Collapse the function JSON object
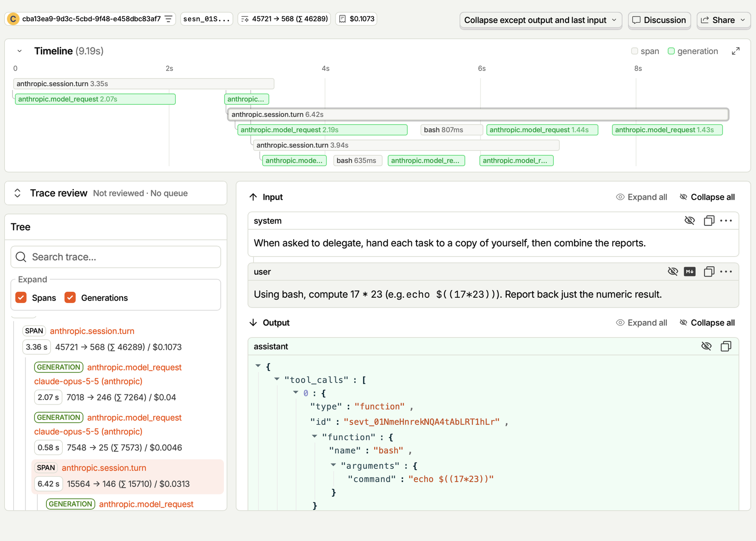Image resolution: width=756 pixels, height=541 pixels. click(x=314, y=436)
